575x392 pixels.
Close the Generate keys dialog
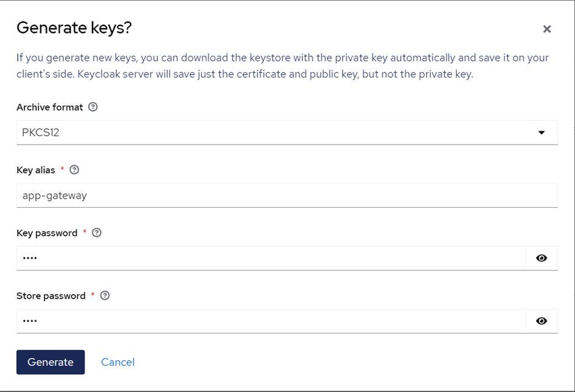(546, 29)
